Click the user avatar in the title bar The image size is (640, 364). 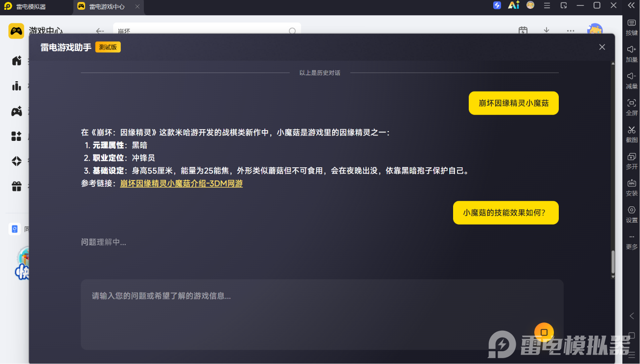click(x=530, y=5)
